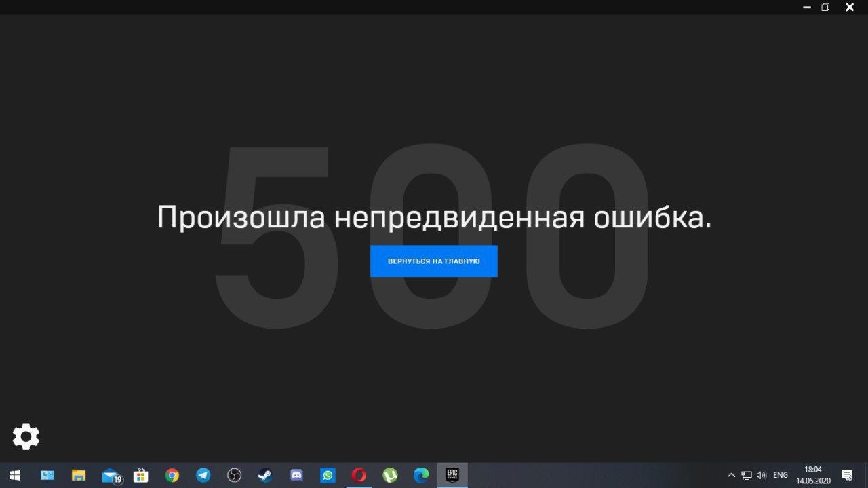Switch to Opera browser in taskbar

tap(359, 475)
